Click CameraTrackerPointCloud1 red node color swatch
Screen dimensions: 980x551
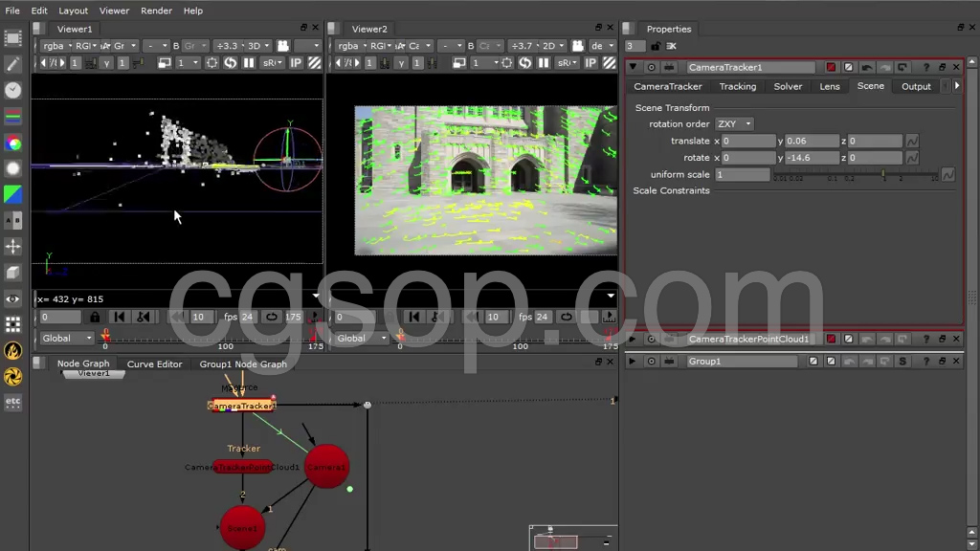pyautogui.click(x=831, y=339)
